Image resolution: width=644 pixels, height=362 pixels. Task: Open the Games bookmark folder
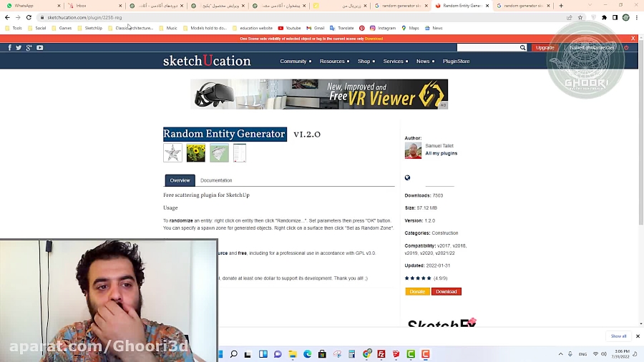62,28
